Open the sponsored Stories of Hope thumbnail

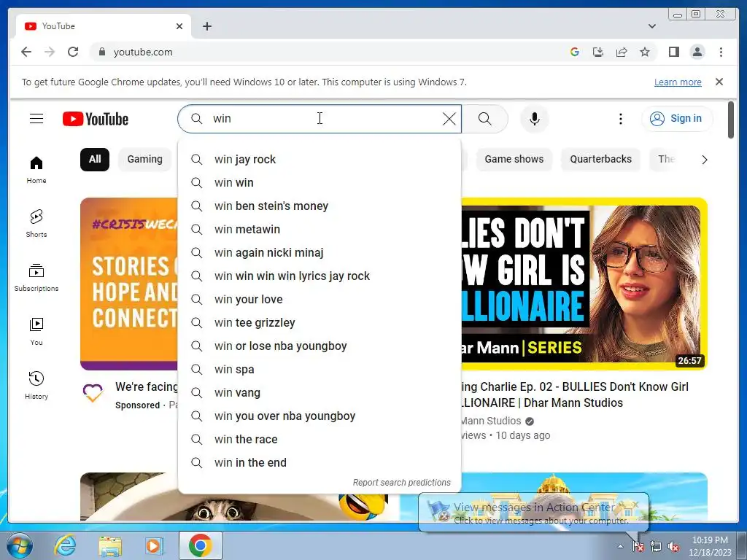[128, 284]
